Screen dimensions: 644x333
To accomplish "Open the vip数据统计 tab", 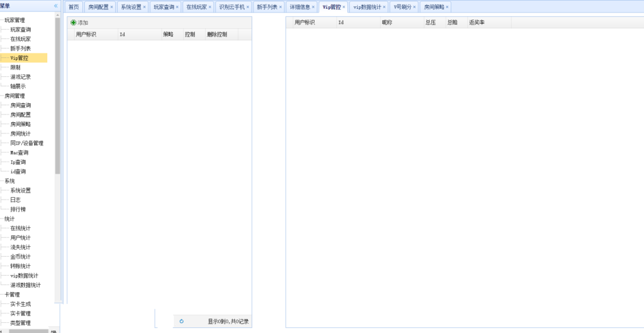I will (367, 7).
